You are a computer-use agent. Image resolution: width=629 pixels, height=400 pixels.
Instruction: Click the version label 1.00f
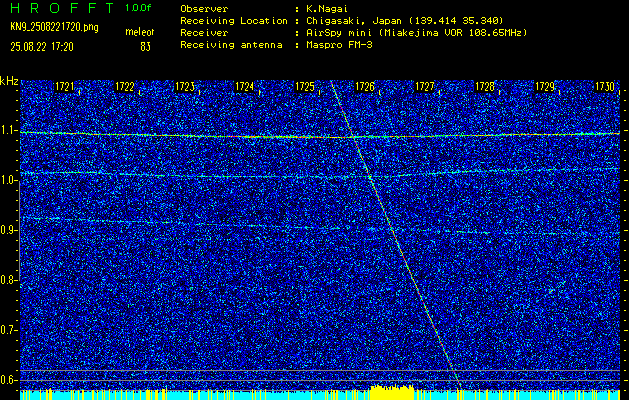[138, 8]
